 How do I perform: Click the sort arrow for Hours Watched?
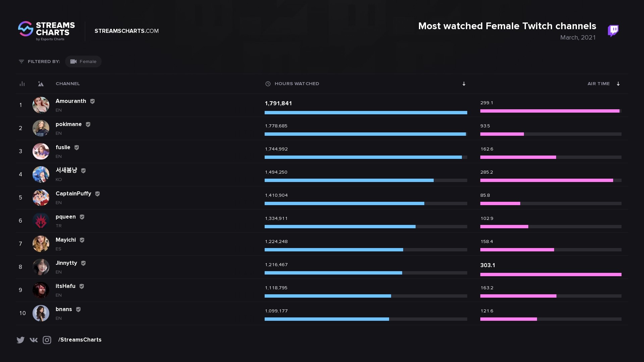point(464,84)
